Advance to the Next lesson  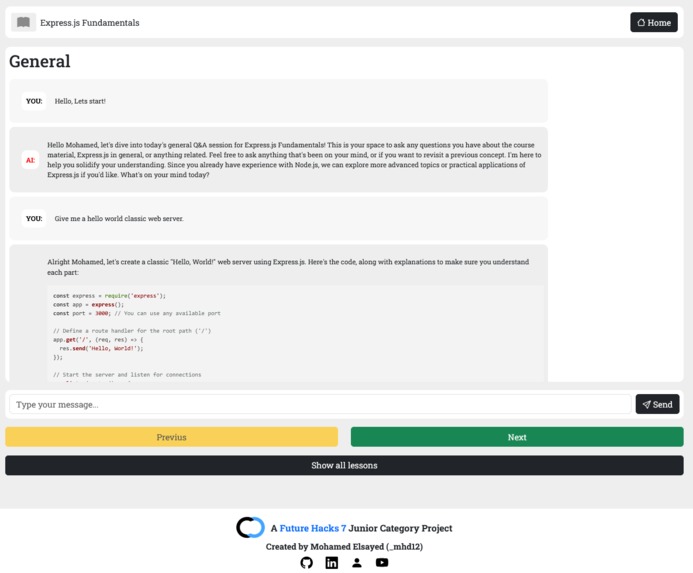click(517, 437)
